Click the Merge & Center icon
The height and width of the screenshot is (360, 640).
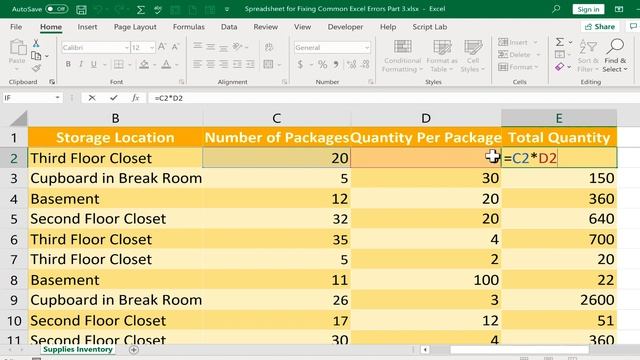[269, 64]
